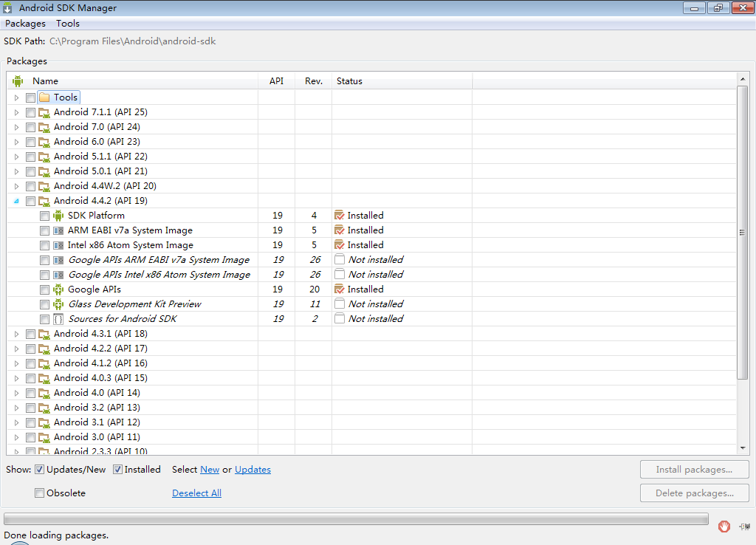Select New packages link
The image size is (756, 545).
pyautogui.click(x=210, y=469)
